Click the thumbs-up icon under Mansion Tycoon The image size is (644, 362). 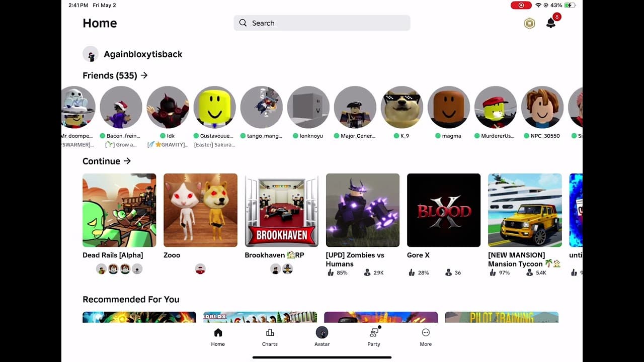click(x=493, y=273)
